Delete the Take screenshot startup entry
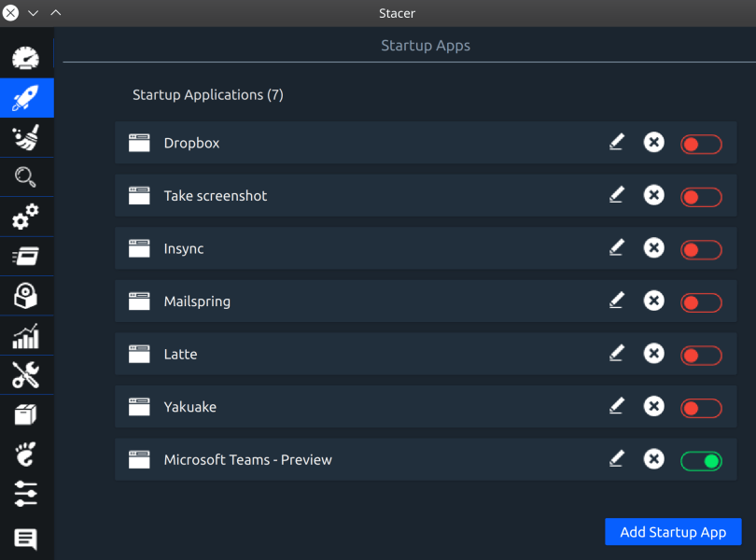756x560 pixels. click(653, 195)
